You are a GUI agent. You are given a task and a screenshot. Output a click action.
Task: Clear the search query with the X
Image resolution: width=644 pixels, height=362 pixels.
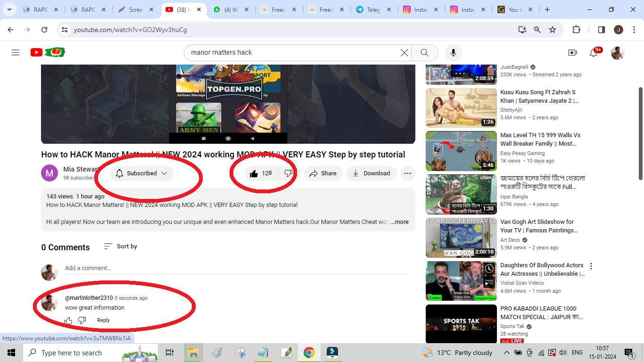pos(404,53)
